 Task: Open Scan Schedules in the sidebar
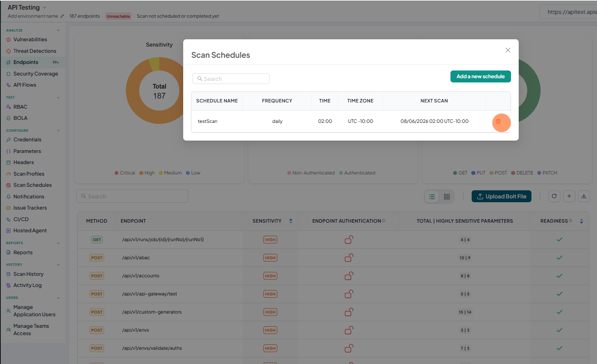(32, 185)
